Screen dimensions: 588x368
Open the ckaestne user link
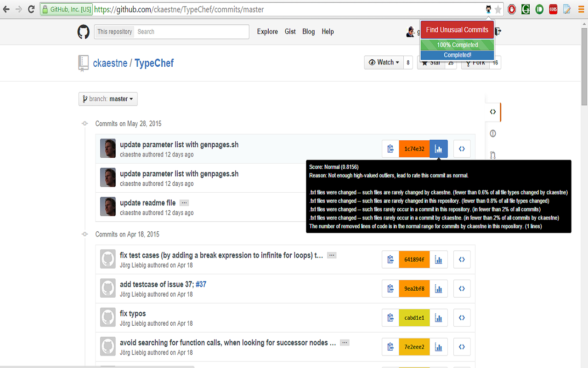point(110,63)
